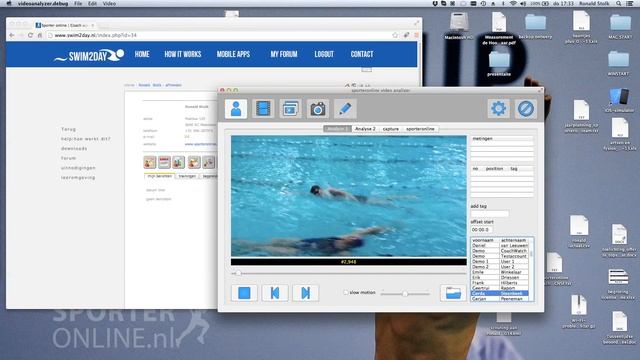Open MOBILE APPS in Swim2Day navigation
Image resolution: width=640 pixels, height=360 pixels.
233,54
